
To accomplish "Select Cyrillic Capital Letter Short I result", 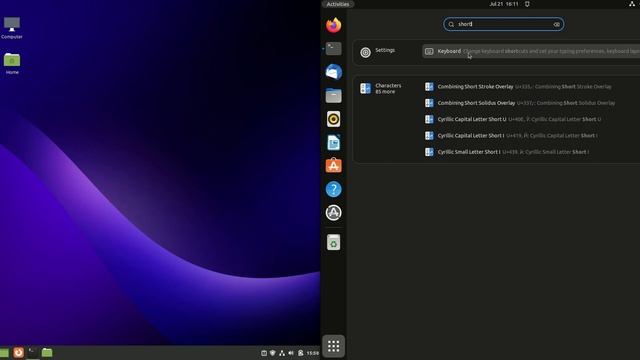I will pyautogui.click(x=511, y=136).
